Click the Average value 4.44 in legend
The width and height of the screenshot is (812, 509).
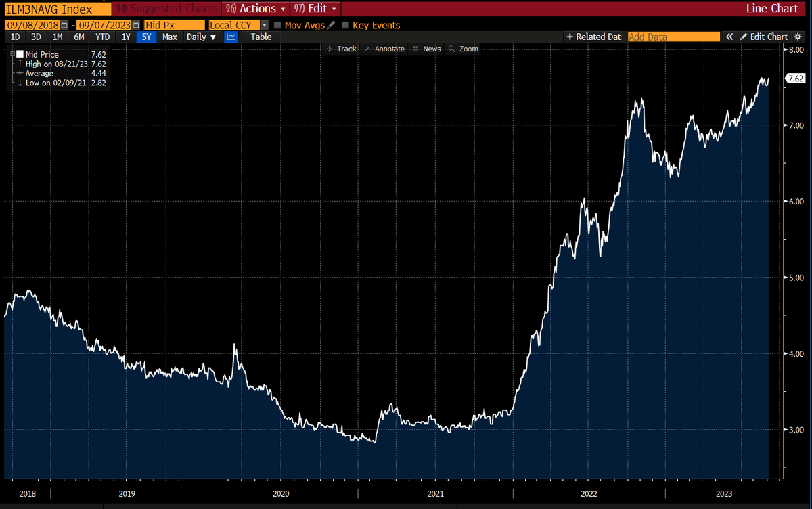98,73
